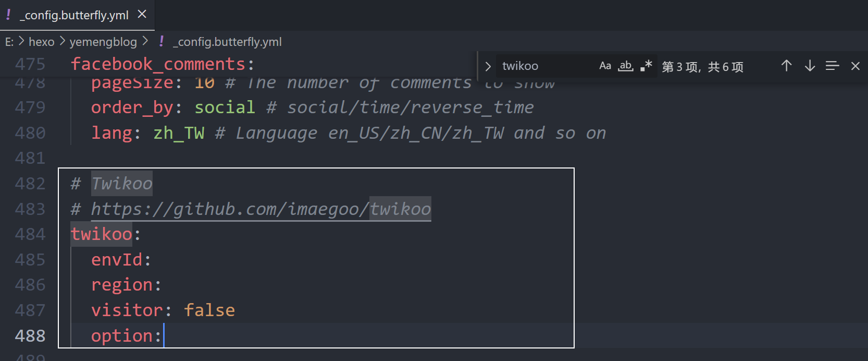Click the E: drive breadcrumb
This screenshot has width=868, height=361.
9,42
